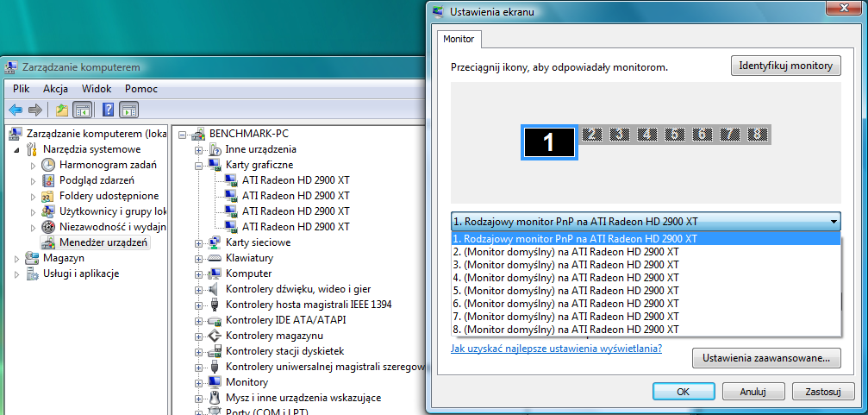This screenshot has width=868, height=415.
Task: Click the Back arrow in Zarządzanie komputerem toolbar
Action: pyautogui.click(x=16, y=110)
